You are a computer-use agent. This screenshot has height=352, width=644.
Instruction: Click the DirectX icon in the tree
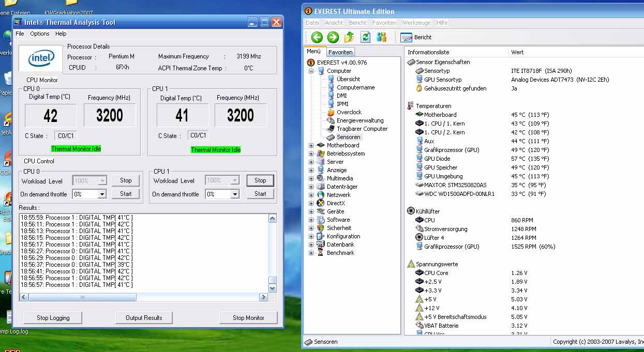tap(321, 203)
